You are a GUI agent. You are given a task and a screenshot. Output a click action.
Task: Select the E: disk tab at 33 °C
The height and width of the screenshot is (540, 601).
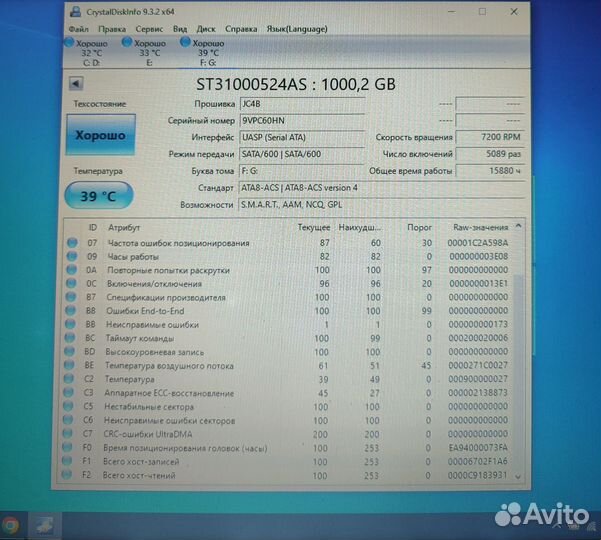point(145,53)
